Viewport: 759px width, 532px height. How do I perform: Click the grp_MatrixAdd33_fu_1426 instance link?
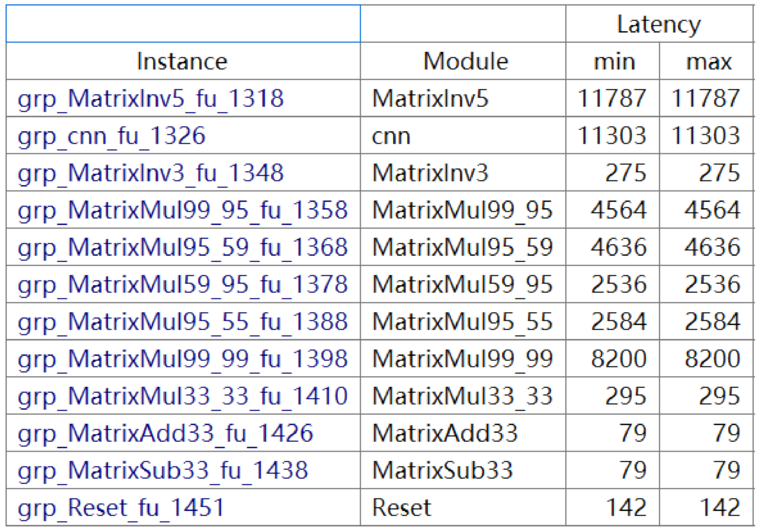coord(165,433)
